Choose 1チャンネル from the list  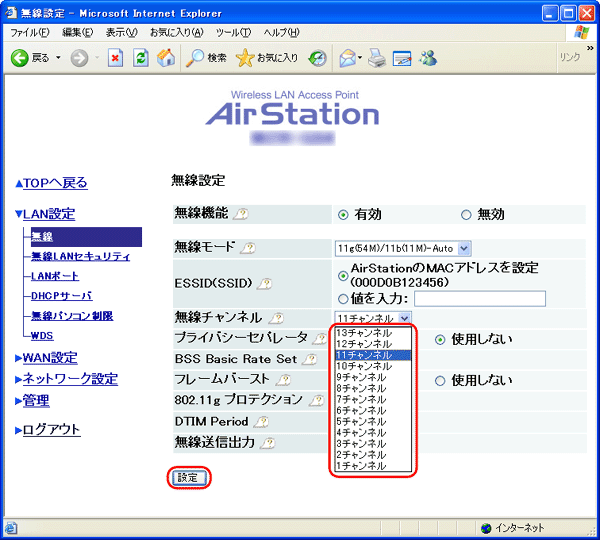373,466
